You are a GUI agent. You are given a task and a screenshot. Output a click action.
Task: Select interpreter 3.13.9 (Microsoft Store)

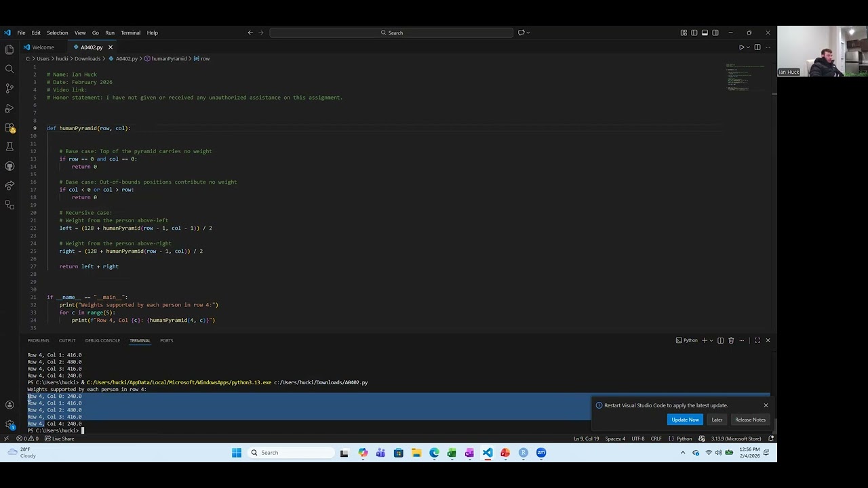[736, 439]
